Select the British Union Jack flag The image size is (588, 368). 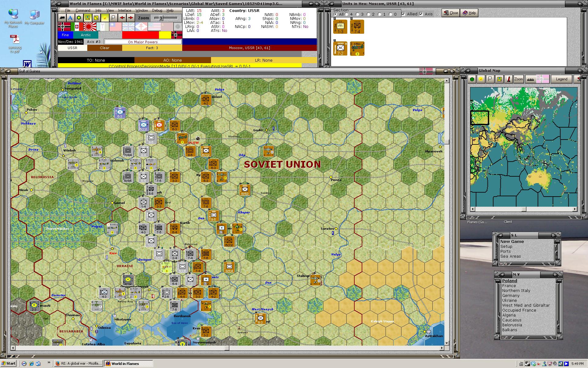click(x=128, y=27)
